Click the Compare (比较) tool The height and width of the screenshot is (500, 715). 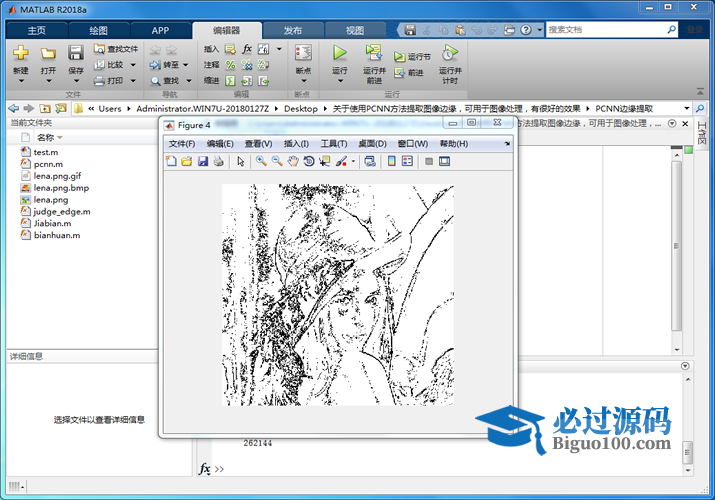click(109, 65)
